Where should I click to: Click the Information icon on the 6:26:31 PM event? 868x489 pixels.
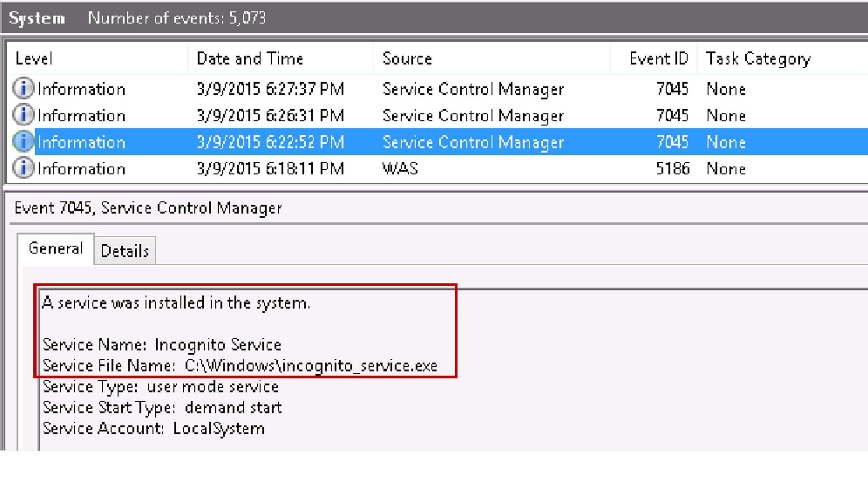[x=22, y=115]
